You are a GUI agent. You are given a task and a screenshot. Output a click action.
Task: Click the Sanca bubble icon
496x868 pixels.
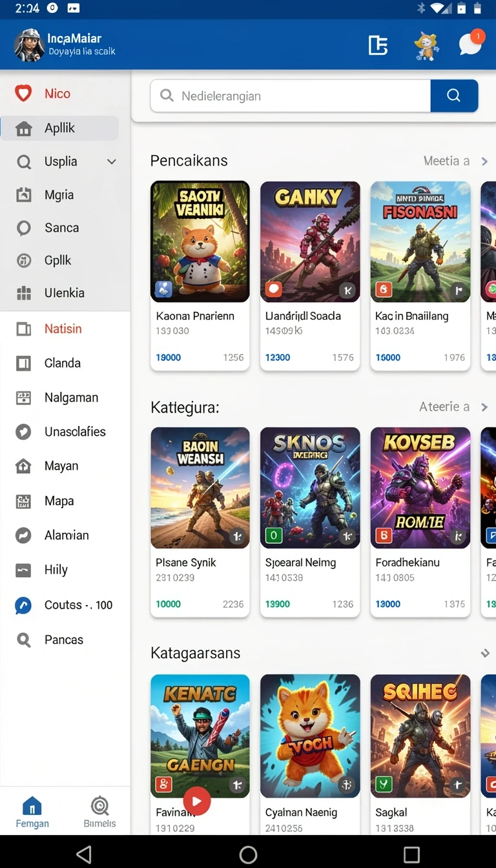tap(24, 228)
